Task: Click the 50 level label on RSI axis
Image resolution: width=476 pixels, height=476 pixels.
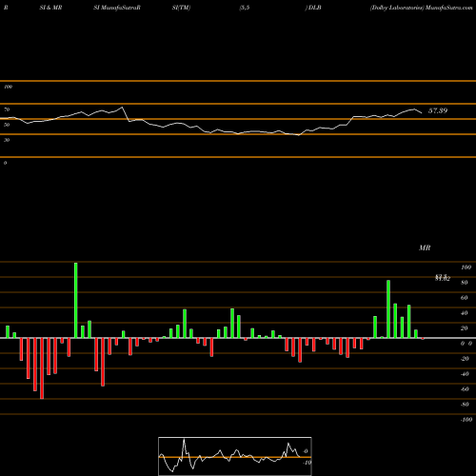Action: pos(7,125)
